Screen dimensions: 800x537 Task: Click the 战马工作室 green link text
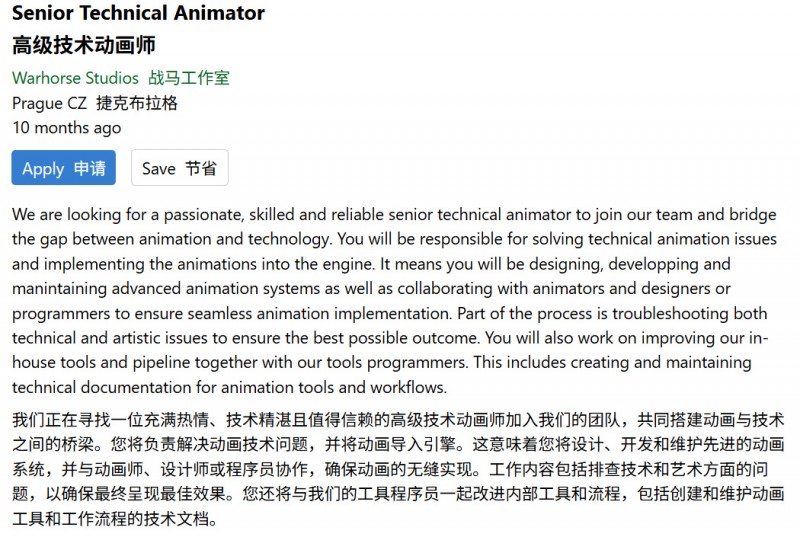(x=189, y=77)
